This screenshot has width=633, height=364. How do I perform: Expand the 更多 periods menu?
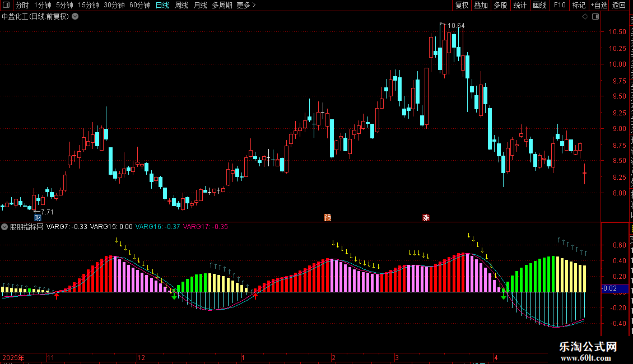tap(246, 5)
